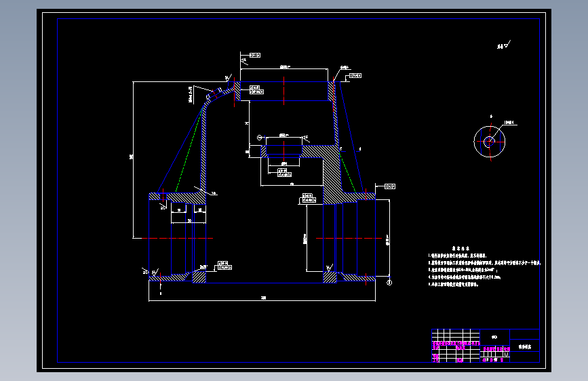Select the red horizontal centerline of left bore
Screen dimensions: 588x381
coord(178,238)
